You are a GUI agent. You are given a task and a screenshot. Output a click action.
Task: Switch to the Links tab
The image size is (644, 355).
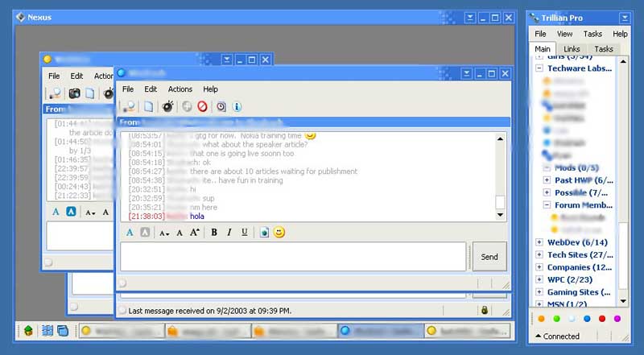point(572,49)
